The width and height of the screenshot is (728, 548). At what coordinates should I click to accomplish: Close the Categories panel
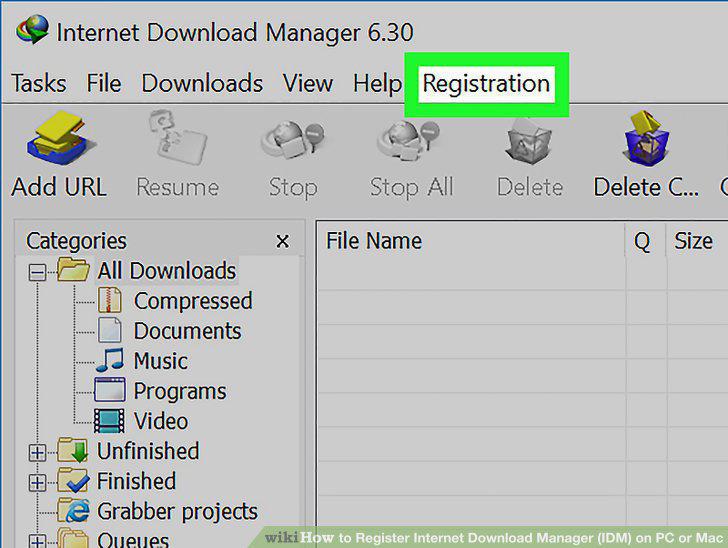[x=282, y=241]
